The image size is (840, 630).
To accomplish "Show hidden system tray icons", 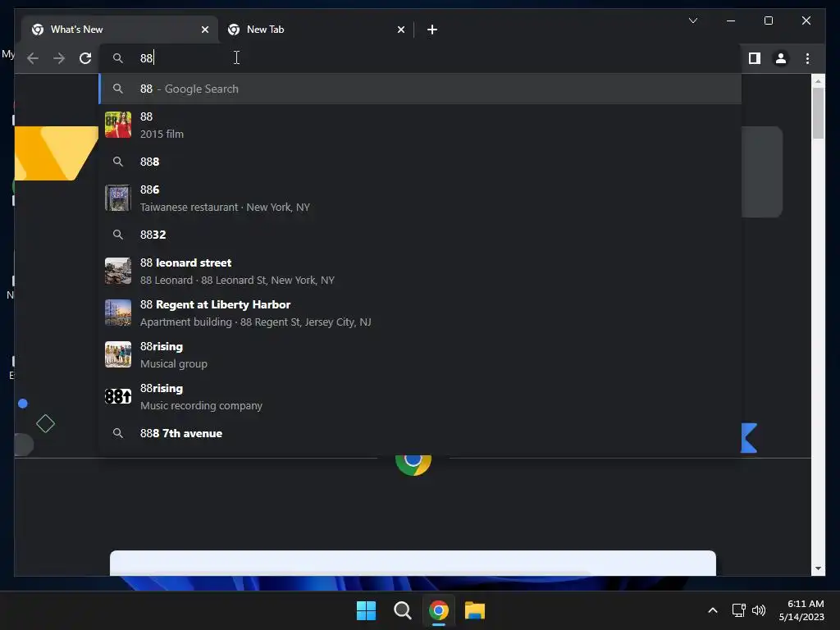I will click(713, 610).
